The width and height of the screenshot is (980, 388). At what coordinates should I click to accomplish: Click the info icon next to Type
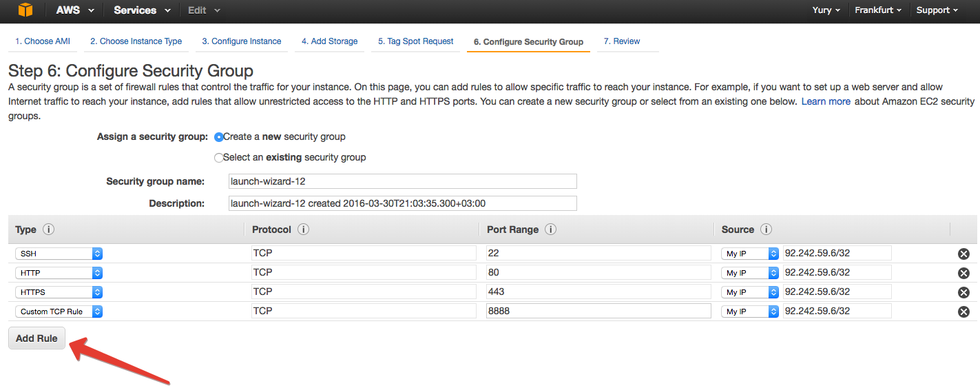pyautogui.click(x=48, y=229)
